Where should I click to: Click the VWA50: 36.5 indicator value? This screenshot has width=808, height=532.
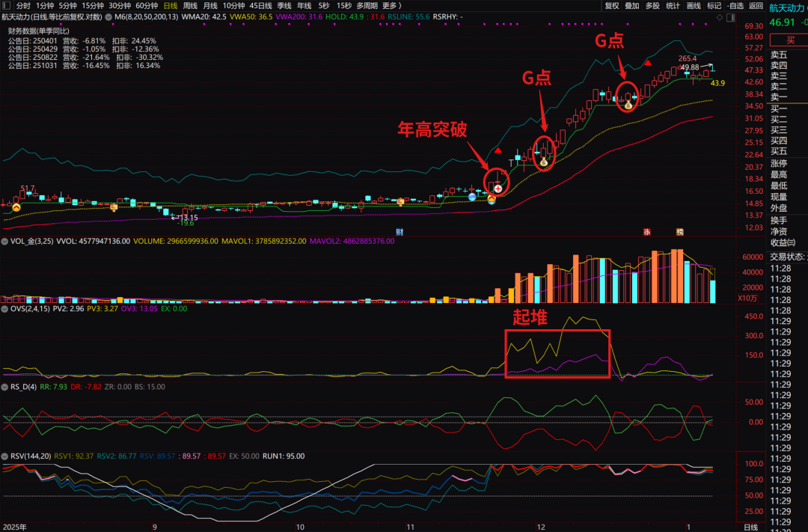pos(251,17)
